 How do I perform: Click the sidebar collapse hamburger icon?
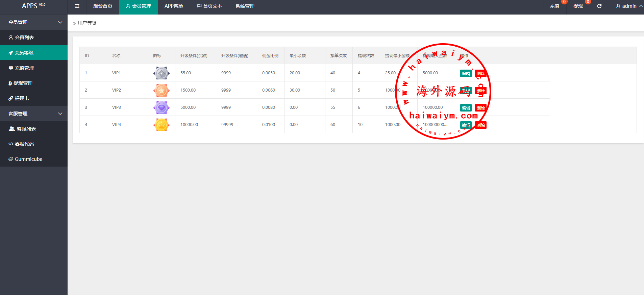coord(77,6)
